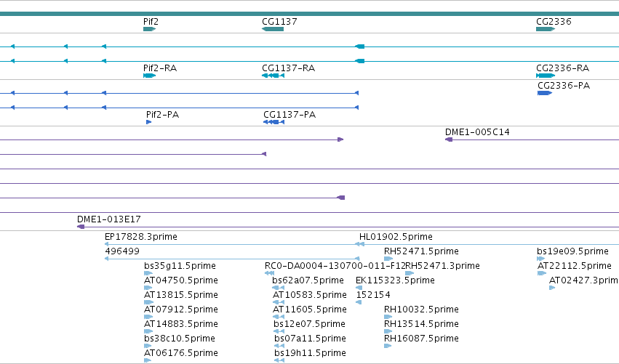Click the RH52471.5prime EST glyph
Viewport: 619px width, 364px height.
388,259
